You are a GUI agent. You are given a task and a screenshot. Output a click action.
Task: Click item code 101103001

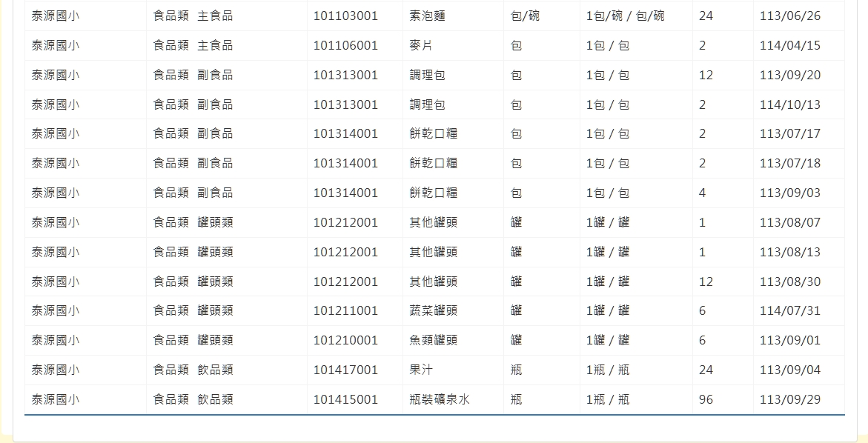[345, 16]
